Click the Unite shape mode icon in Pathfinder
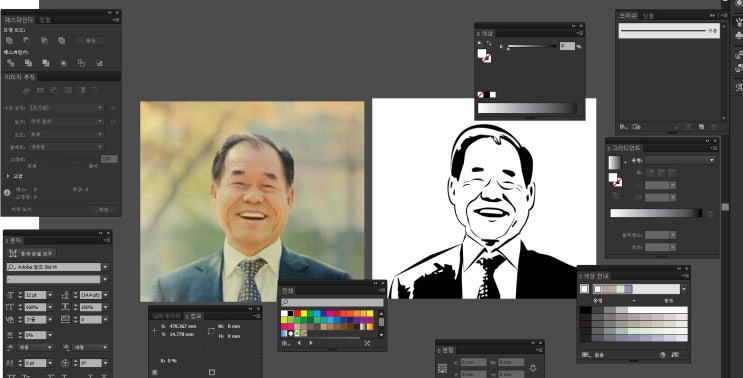743x378 pixels. point(9,41)
